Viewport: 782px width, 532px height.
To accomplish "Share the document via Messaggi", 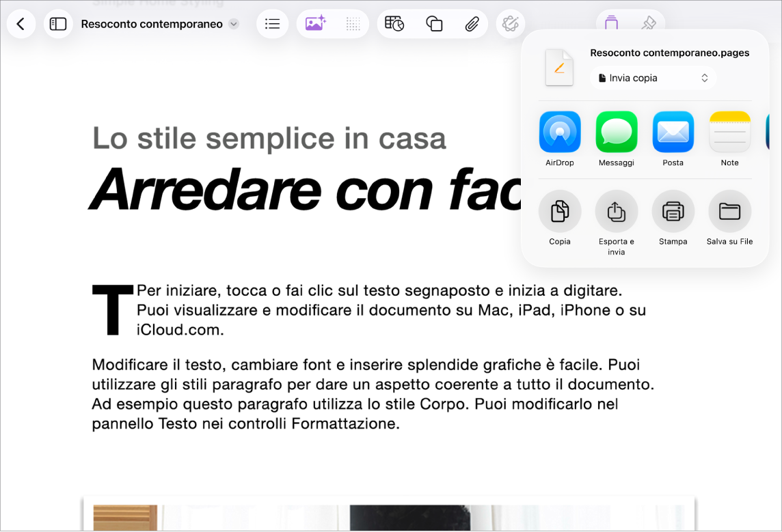I will pos(617,132).
